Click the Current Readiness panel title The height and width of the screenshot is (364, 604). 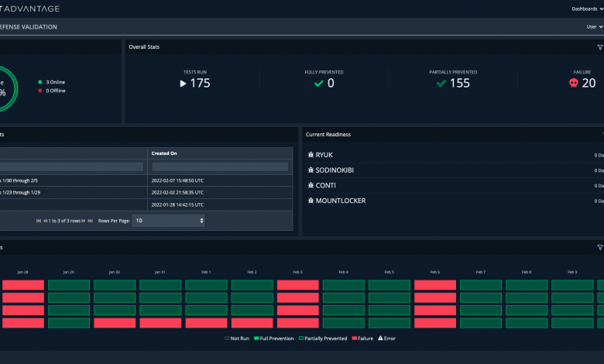(328, 135)
